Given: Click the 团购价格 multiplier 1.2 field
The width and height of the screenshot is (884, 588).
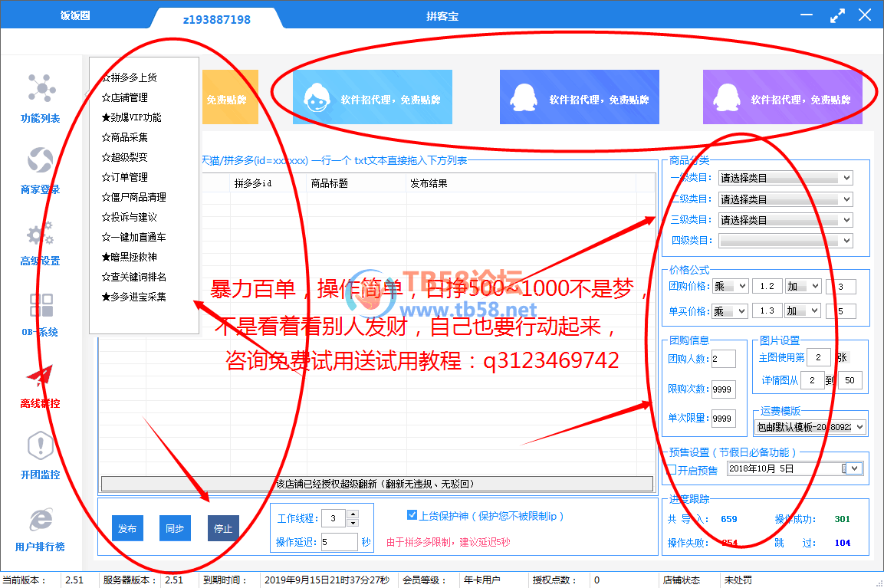Looking at the screenshot, I should 767,287.
